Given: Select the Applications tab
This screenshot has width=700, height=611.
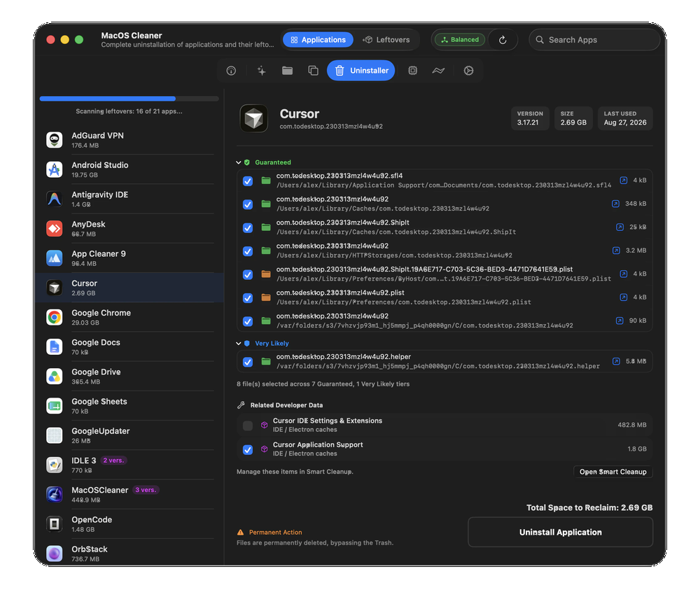Looking at the screenshot, I should pos(318,40).
